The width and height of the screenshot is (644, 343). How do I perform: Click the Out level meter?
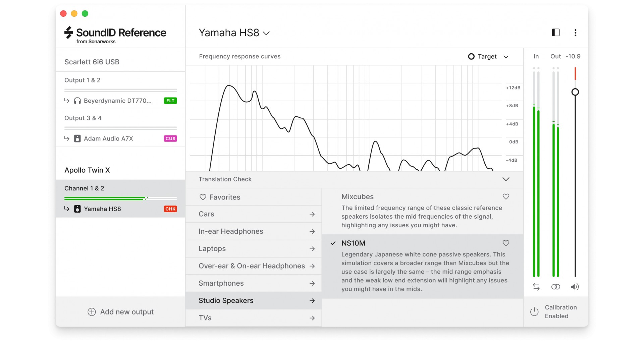click(555, 172)
